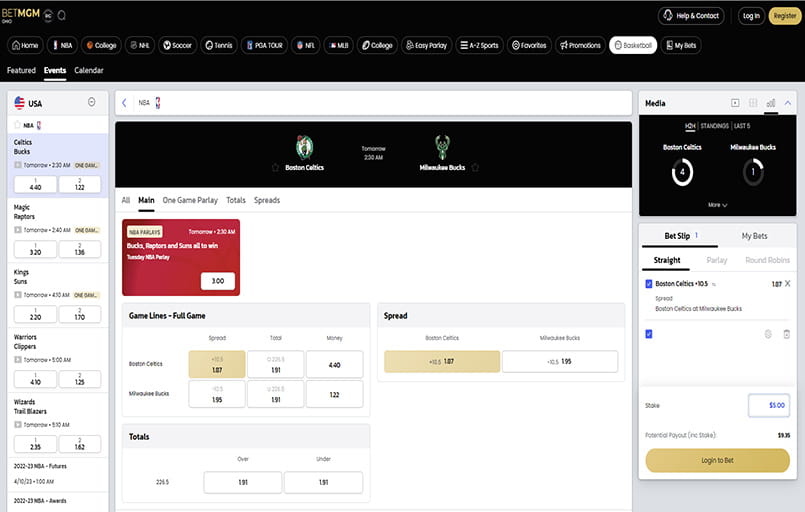Click the Register button
The height and width of the screenshot is (512, 805).
coord(784,16)
